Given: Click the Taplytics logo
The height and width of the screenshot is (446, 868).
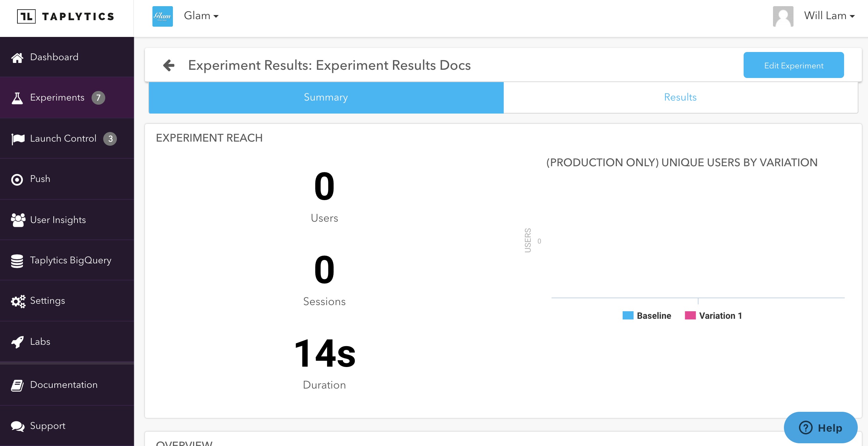Looking at the screenshot, I should [x=66, y=16].
